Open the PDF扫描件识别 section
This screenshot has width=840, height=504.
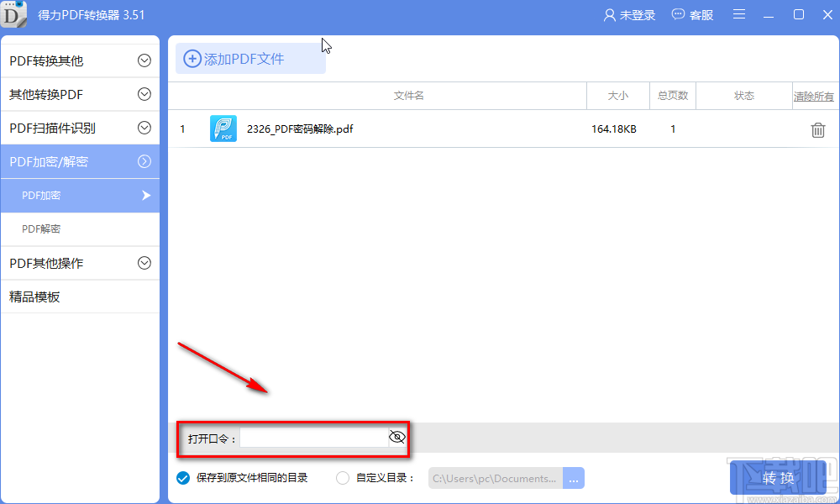click(x=80, y=128)
